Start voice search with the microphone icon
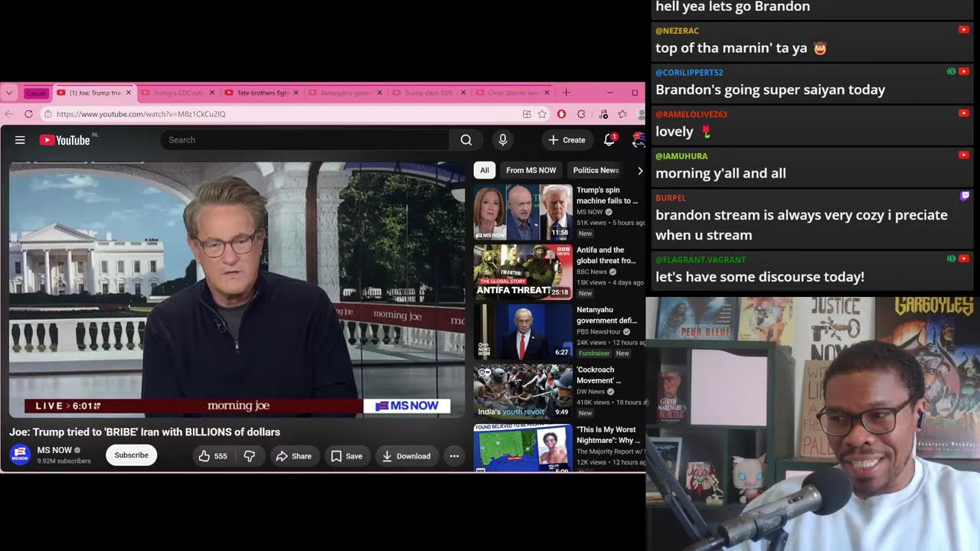This screenshot has width=980, height=551. pyautogui.click(x=502, y=140)
